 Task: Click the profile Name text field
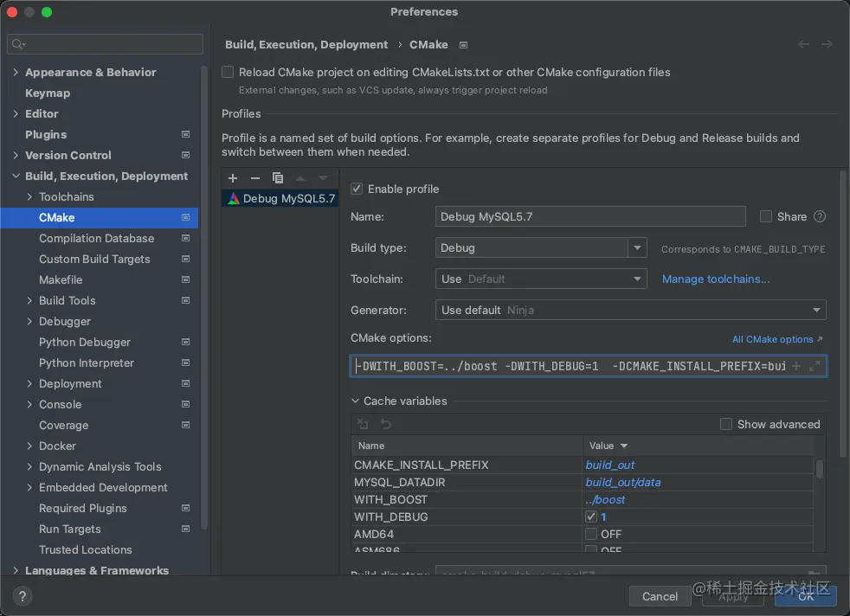pyautogui.click(x=590, y=216)
